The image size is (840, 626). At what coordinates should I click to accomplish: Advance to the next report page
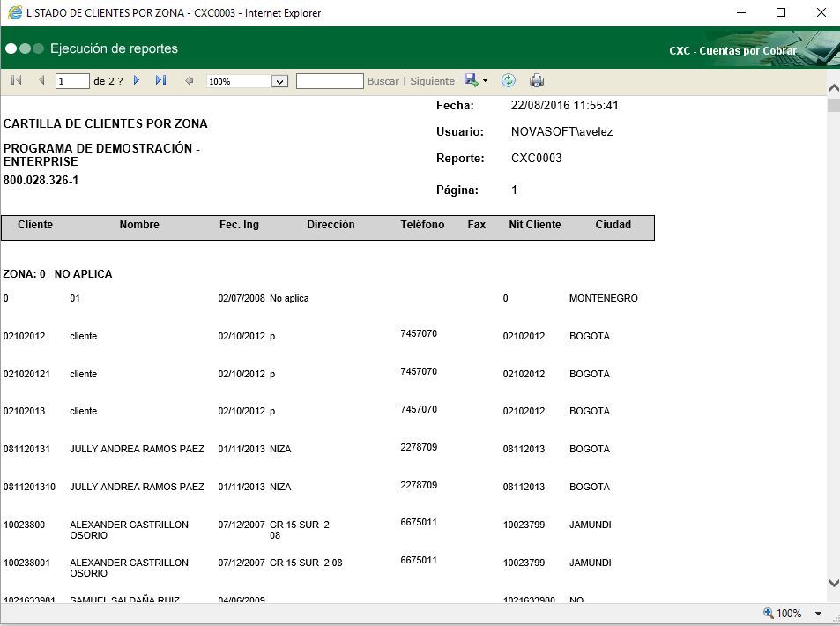coord(137,81)
